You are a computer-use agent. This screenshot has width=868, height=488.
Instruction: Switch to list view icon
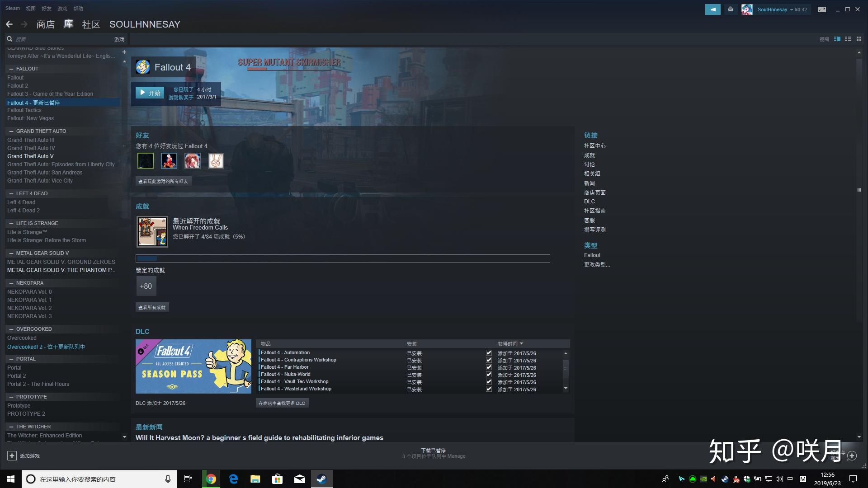tap(848, 39)
